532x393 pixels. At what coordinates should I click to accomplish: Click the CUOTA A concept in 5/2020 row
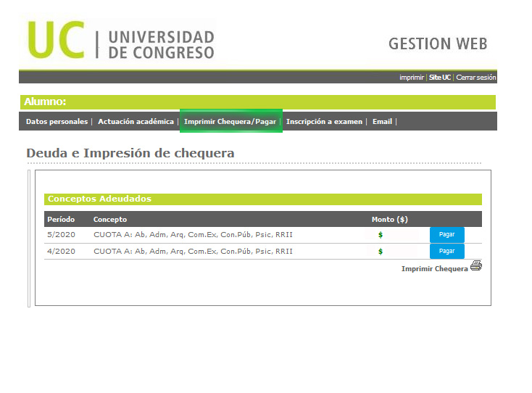point(193,234)
